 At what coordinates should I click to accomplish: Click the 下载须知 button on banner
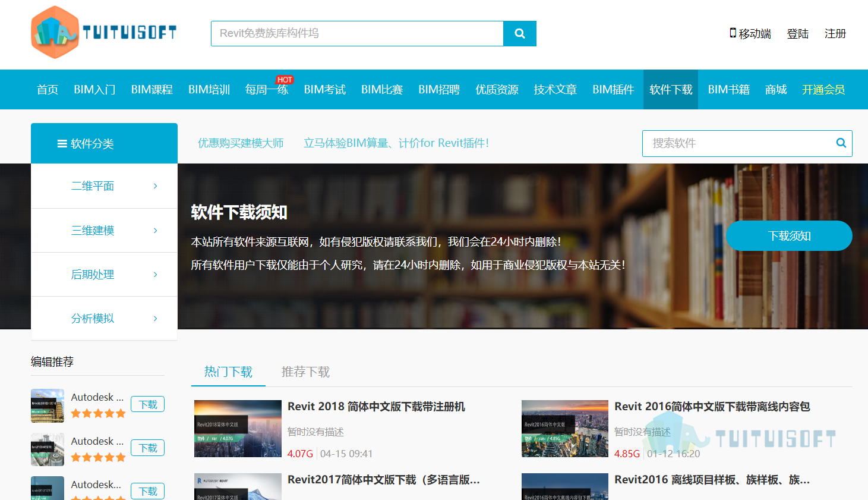click(789, 236)
